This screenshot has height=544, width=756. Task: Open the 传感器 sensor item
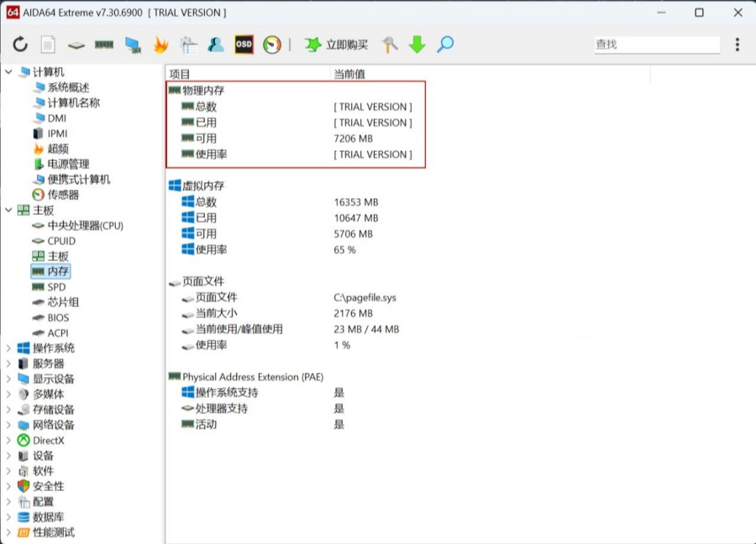click(x=63, y=195)
